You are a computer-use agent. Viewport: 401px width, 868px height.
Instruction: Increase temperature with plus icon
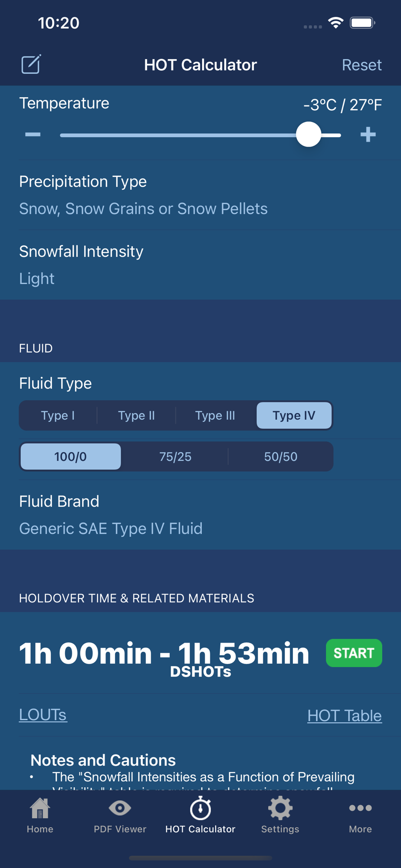point(368,135)
